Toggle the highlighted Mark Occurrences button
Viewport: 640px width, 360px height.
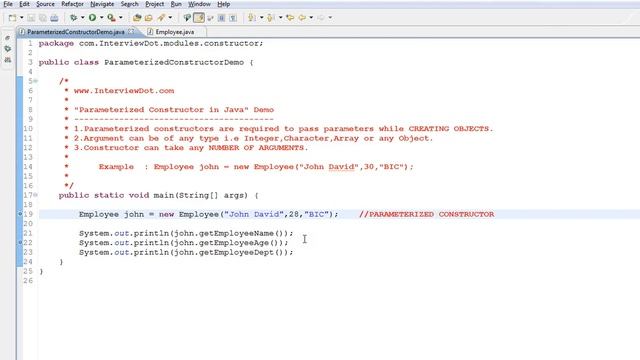[199, 18]
